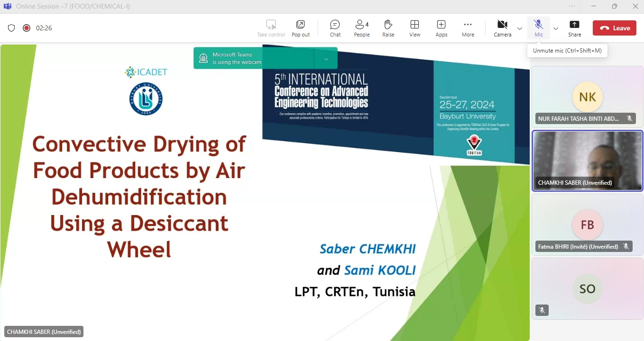Viewport: 644px width, 341px height.
Task: Pop out the shared presentation
Action: (300, 28)
